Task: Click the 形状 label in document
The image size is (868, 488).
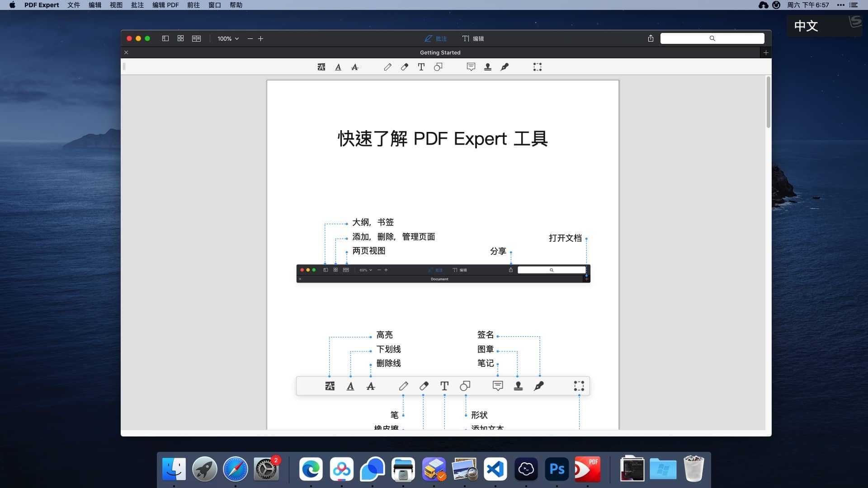Action: tap(479, 415)
